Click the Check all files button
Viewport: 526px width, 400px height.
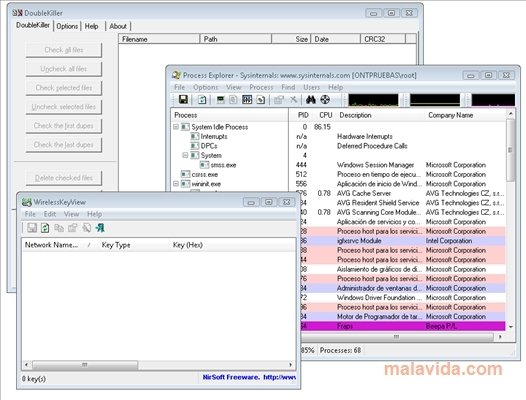tap(64, 50)
